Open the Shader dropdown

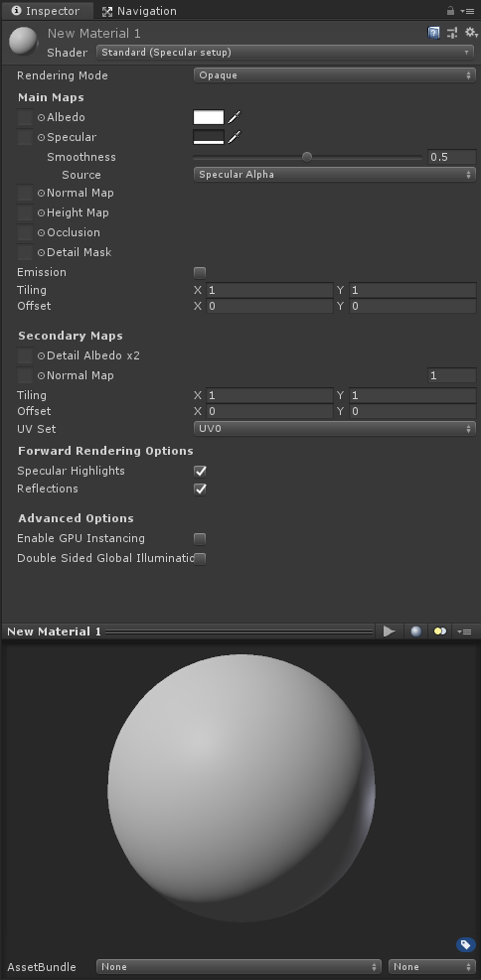[x=286, y=53]
